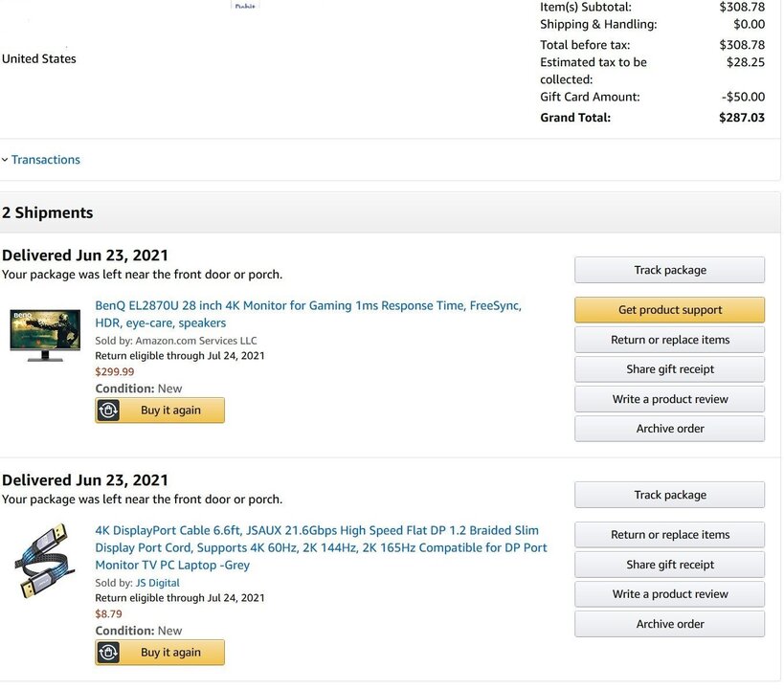Click the DisplayPort cable product thumbnail
Screen dimensions: 784x689
click(x=44, y=560)
